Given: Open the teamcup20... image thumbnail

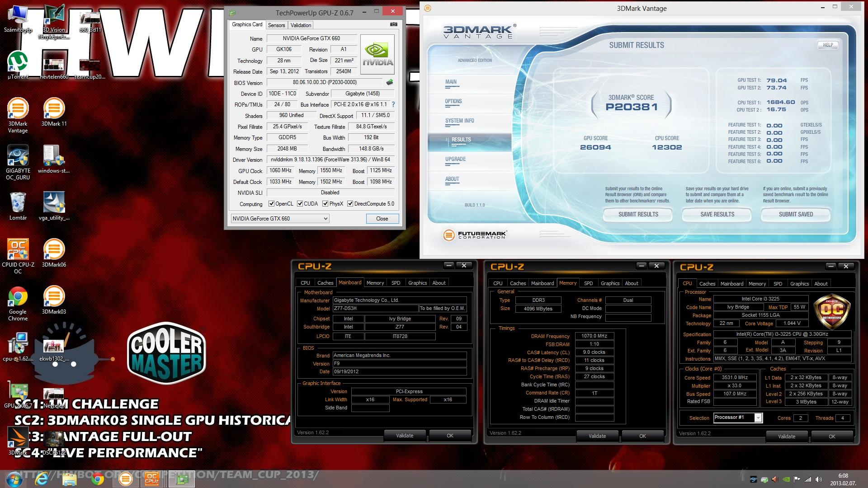Looking at the screenshot, I should (x=90, y=68).
